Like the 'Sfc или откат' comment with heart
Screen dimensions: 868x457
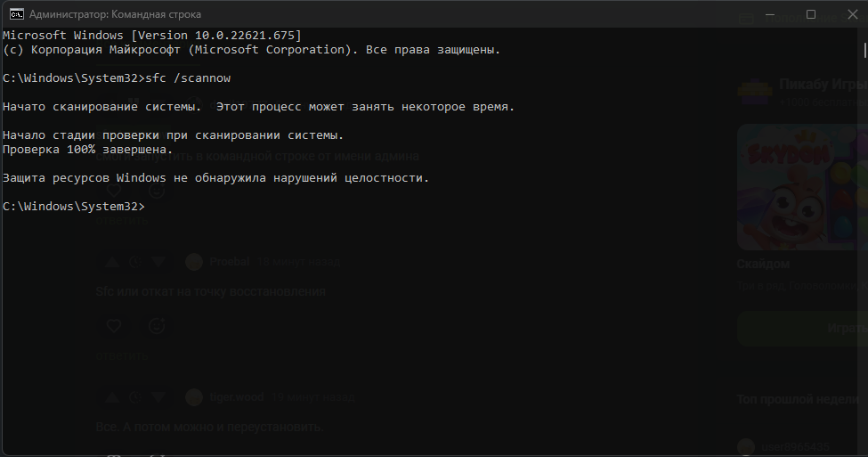pyautogui.click(x=113, y=326)
